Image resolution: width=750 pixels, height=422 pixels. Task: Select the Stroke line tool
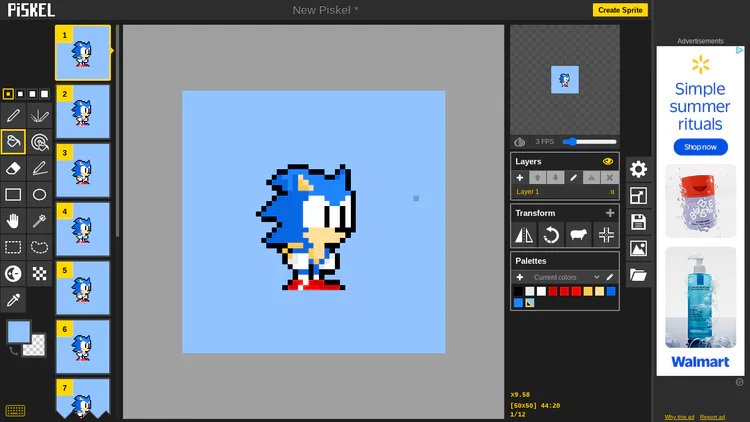pos(39,168)
